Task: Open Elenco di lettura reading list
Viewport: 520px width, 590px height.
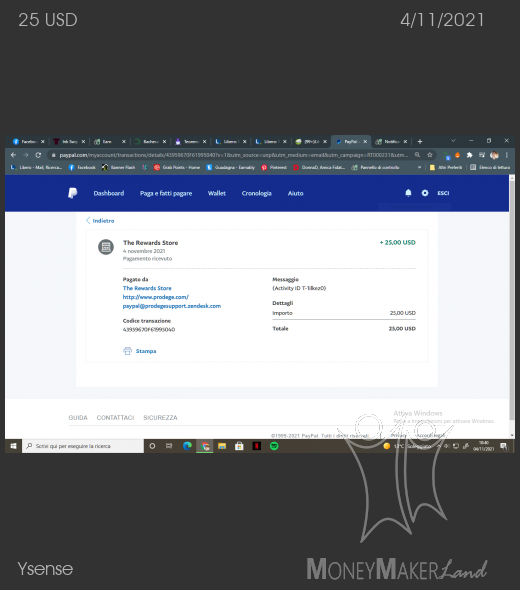Action: pos(490,167)
